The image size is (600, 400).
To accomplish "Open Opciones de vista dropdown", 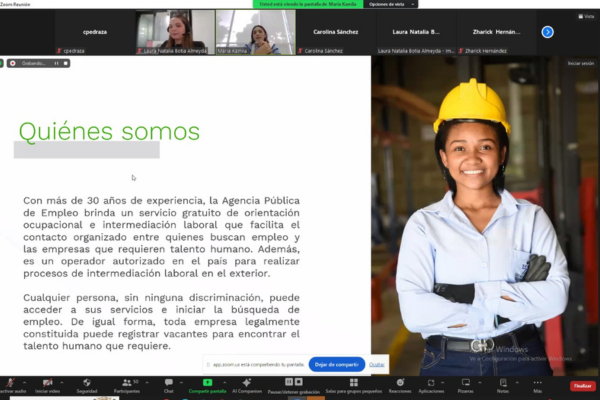I will coord(391,4).
